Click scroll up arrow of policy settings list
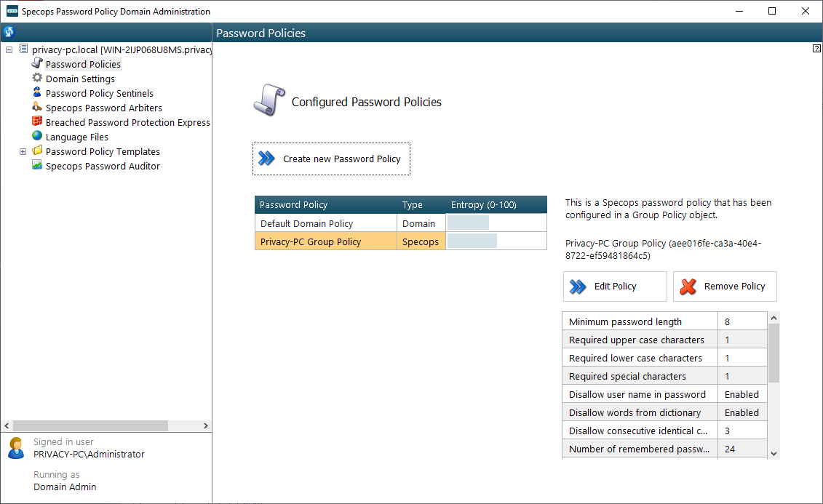Image resolution: width=823 pixels, height=504 pixels. pos(774,318)
